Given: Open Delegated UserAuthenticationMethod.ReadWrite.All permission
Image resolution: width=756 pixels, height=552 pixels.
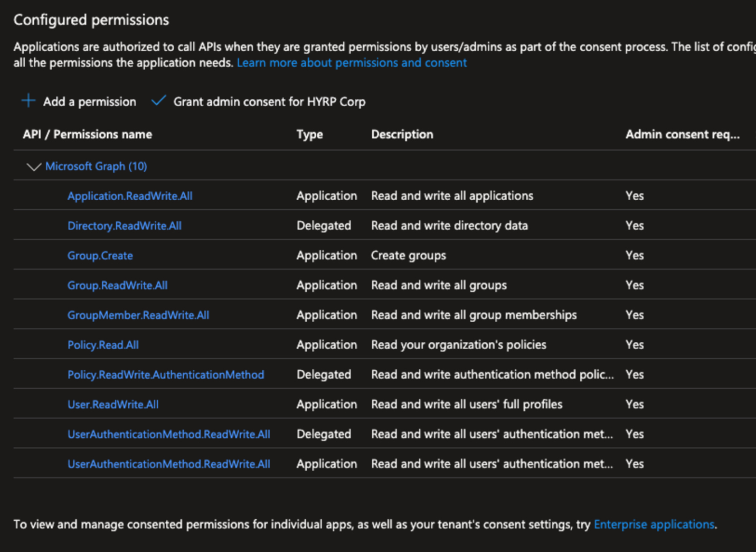Looking at the screenshot, I should [x=169, y=434].
